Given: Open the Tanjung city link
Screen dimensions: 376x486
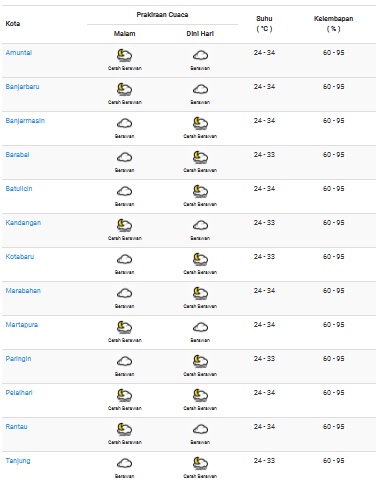Looking at the screenshot, I should pyautogui.click(x=18, y=461).
